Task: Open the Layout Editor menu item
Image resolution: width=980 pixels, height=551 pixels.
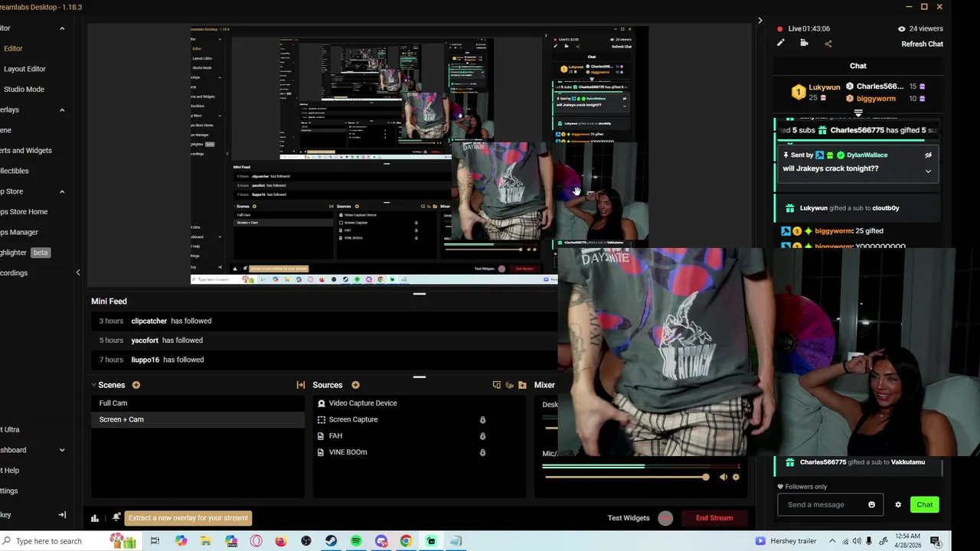Action: [24, 69]
